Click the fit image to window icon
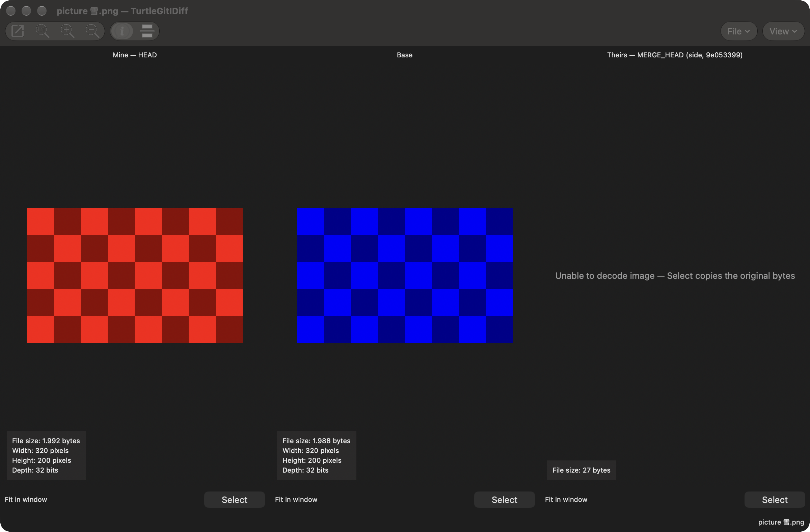810x532 pixels. coord(18,31)
